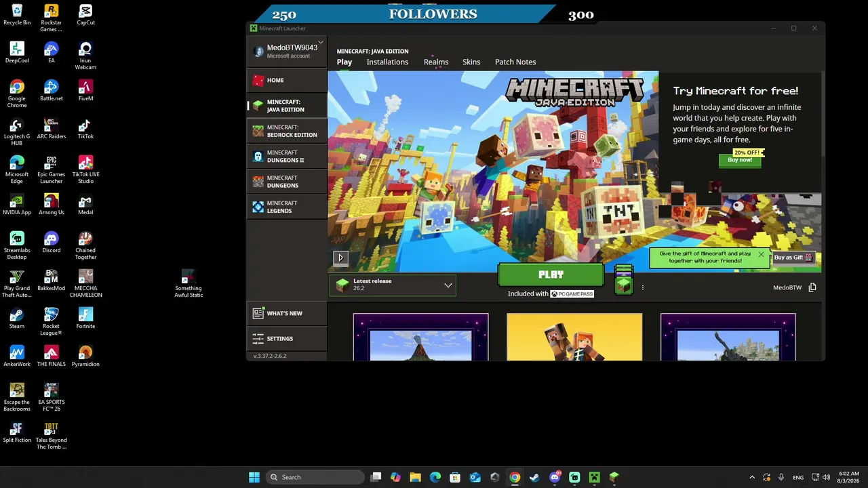Click the PC Game Pass badge

572,294
